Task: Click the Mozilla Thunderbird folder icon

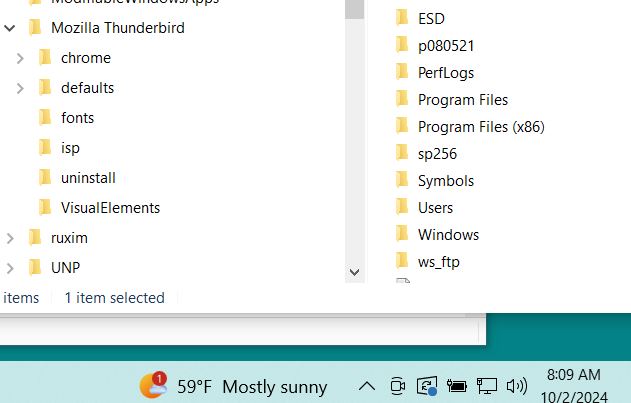Action: coord(35,27)
